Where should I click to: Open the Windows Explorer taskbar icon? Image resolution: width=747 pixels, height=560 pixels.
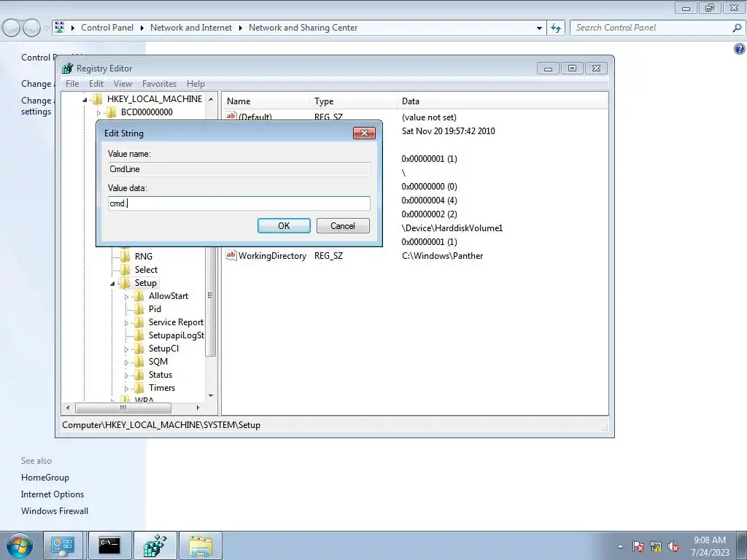pyautogui.click(x=201, y=545)
